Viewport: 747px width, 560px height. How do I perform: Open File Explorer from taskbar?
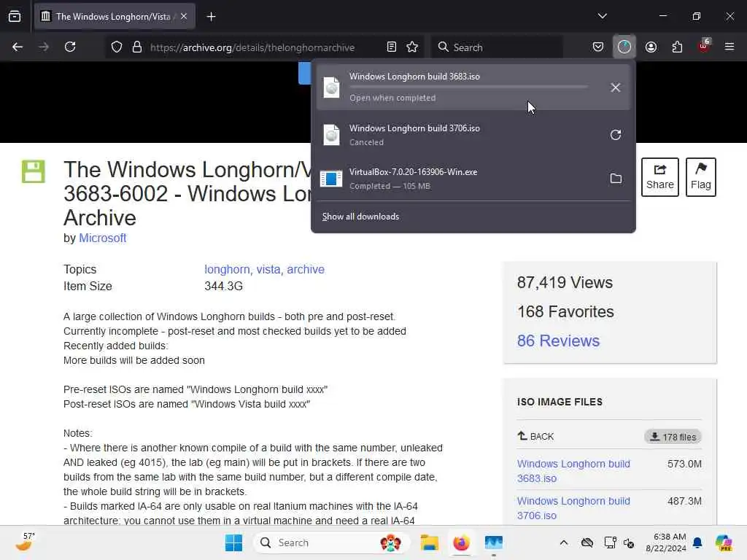coord(429,542)
